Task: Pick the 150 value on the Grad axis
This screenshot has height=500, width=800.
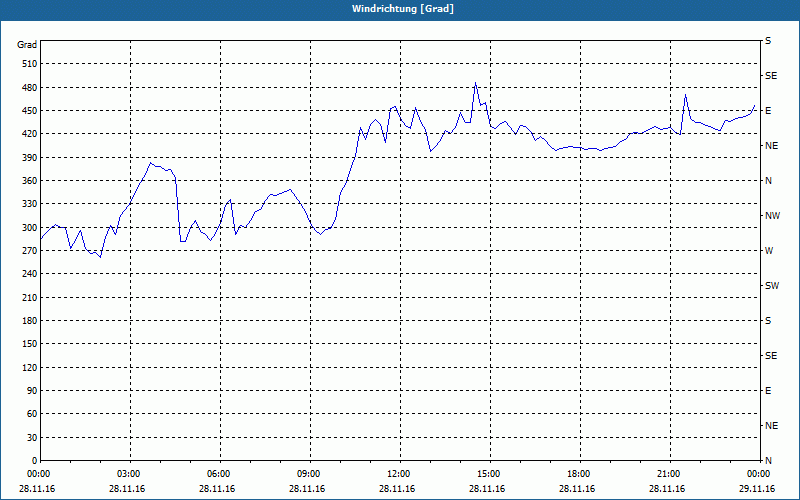Action: (30, 344)
